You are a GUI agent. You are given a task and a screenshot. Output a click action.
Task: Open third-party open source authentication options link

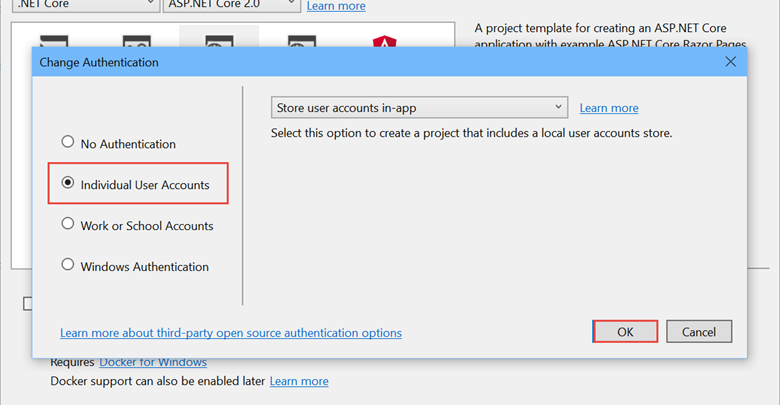(231, 332)
